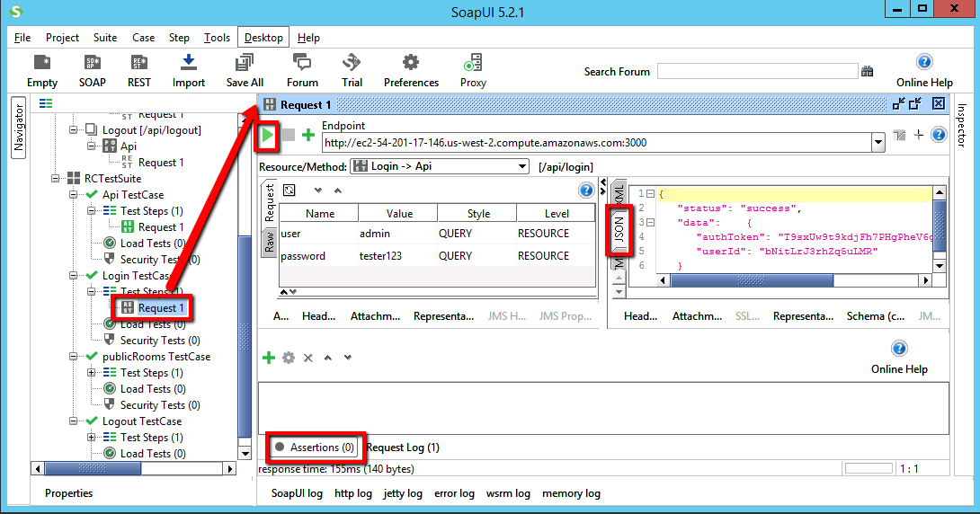This screenshot has width=980, height=514.
Task: Open the File menu
Action: [22, 38]
